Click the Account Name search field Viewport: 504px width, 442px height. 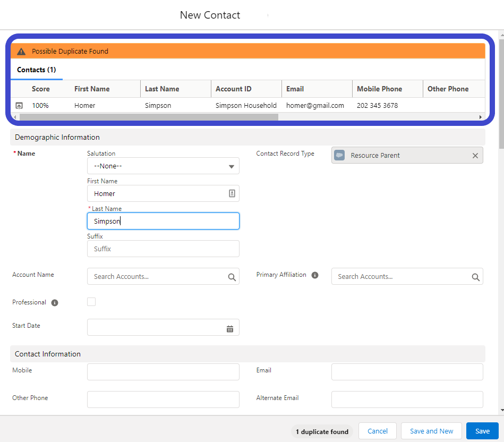tap(163, 276)
